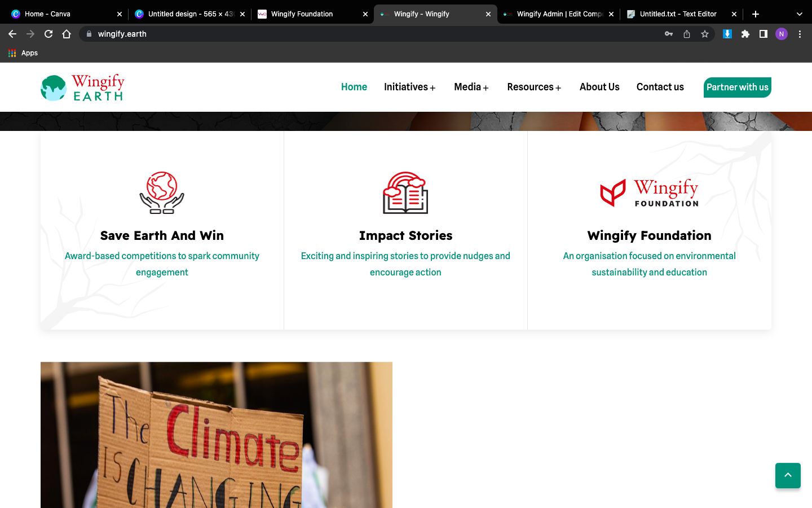Open saved passwords key icon
The image size is (812, 508).
(669, 34)
